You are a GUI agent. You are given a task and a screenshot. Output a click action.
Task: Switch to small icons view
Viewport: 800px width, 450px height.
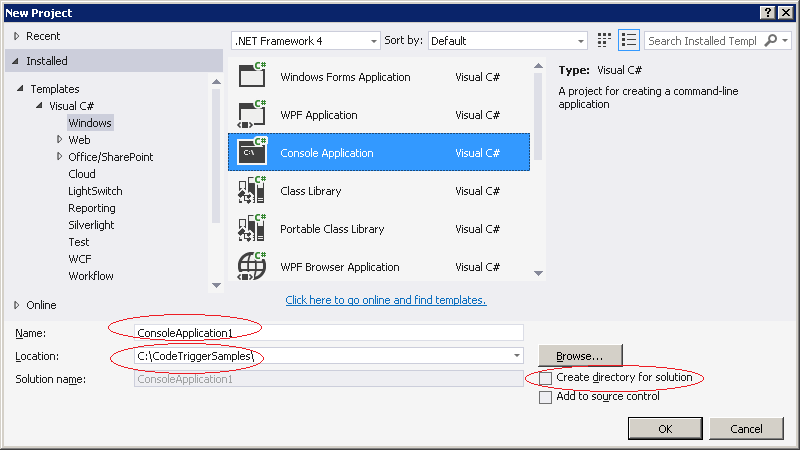coord(604,41)
